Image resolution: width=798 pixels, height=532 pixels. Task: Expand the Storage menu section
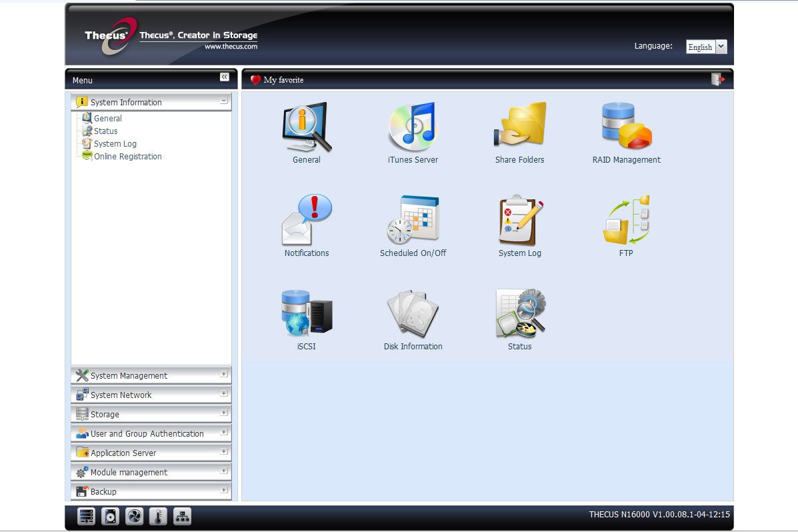[x=151, y=414]
